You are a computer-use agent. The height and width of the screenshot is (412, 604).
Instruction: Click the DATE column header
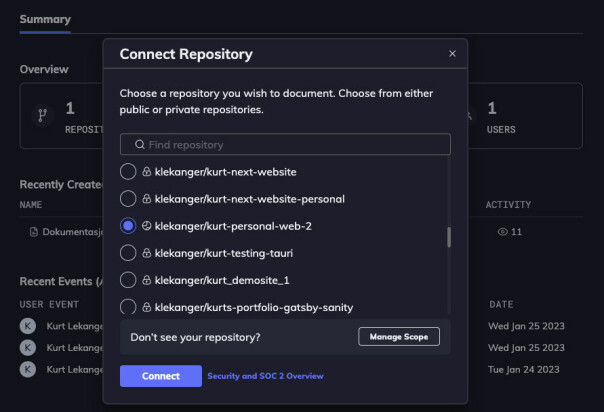point(501,305)
